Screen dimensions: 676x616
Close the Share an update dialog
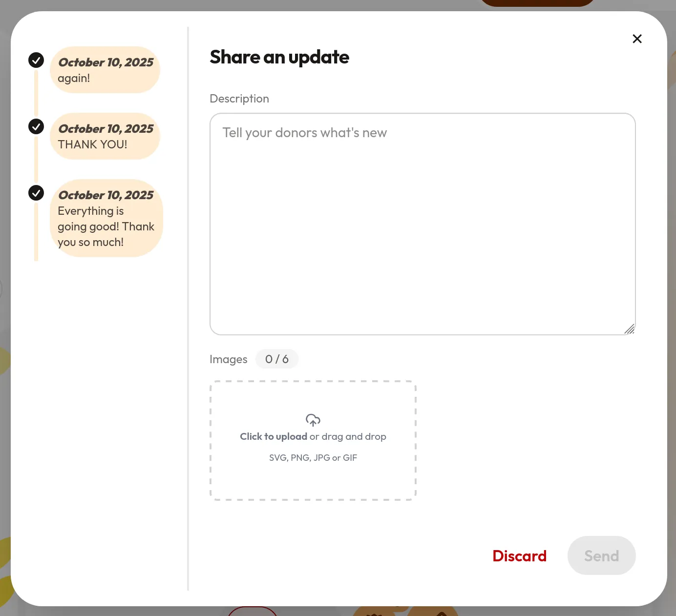tap(637, 39)
